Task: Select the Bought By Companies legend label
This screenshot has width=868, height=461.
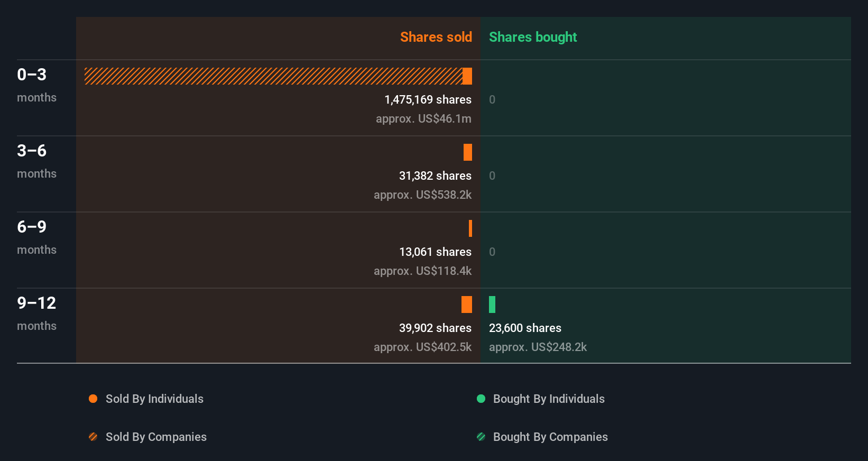Action: (x=550, y=437)
